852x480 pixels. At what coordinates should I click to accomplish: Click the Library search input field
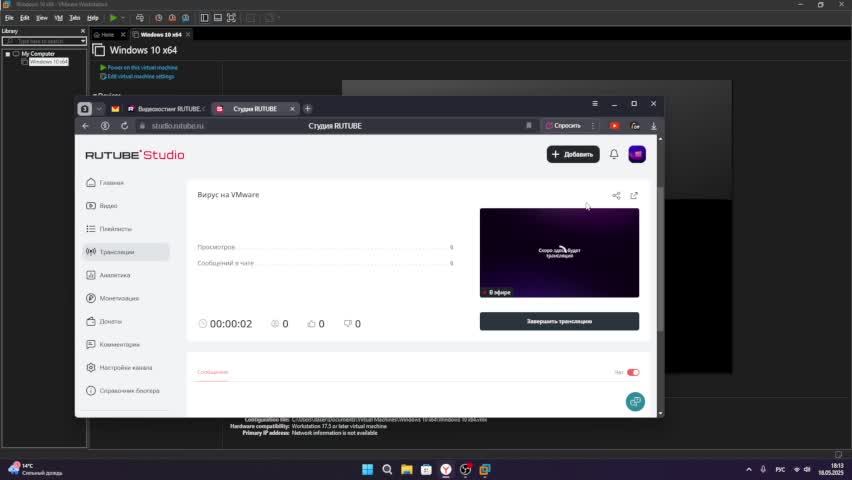click(41, 41)
